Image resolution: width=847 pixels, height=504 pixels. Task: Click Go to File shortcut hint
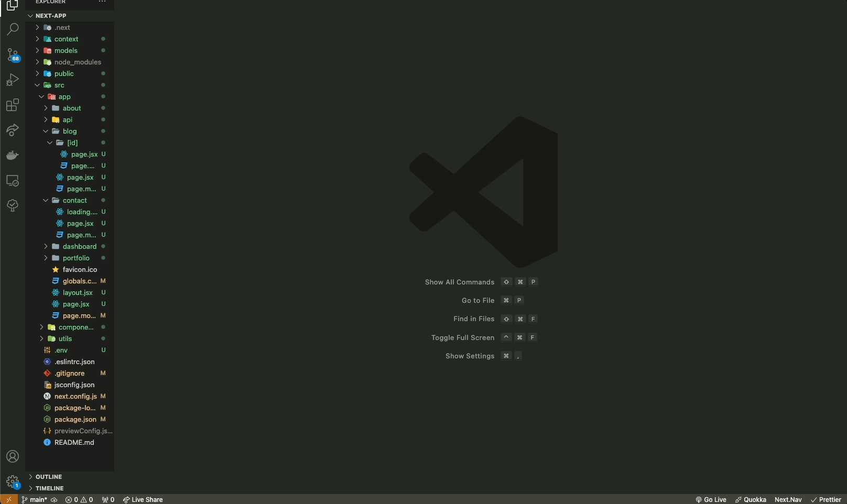coord(493,300)
